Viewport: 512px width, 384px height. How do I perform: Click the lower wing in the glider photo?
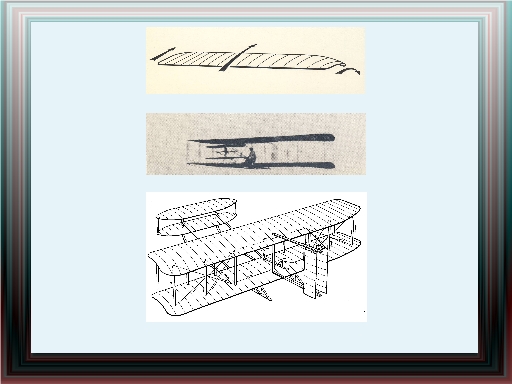click(261, 164)
